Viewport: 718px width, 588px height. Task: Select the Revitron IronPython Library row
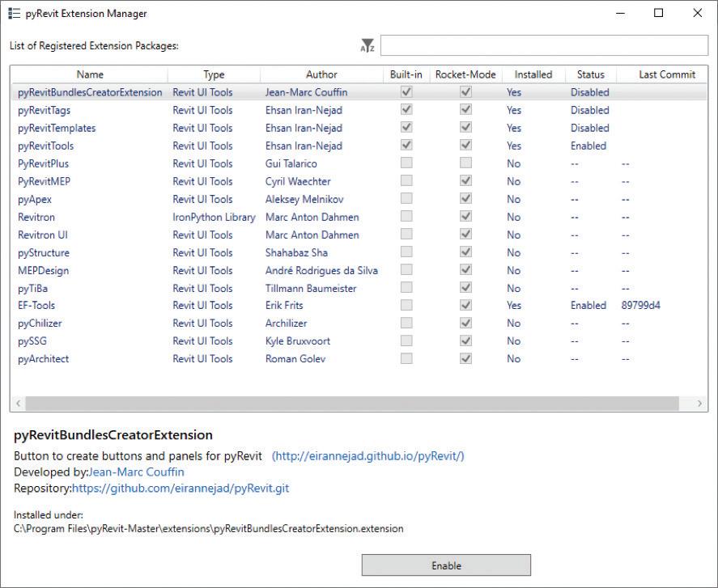359,217
